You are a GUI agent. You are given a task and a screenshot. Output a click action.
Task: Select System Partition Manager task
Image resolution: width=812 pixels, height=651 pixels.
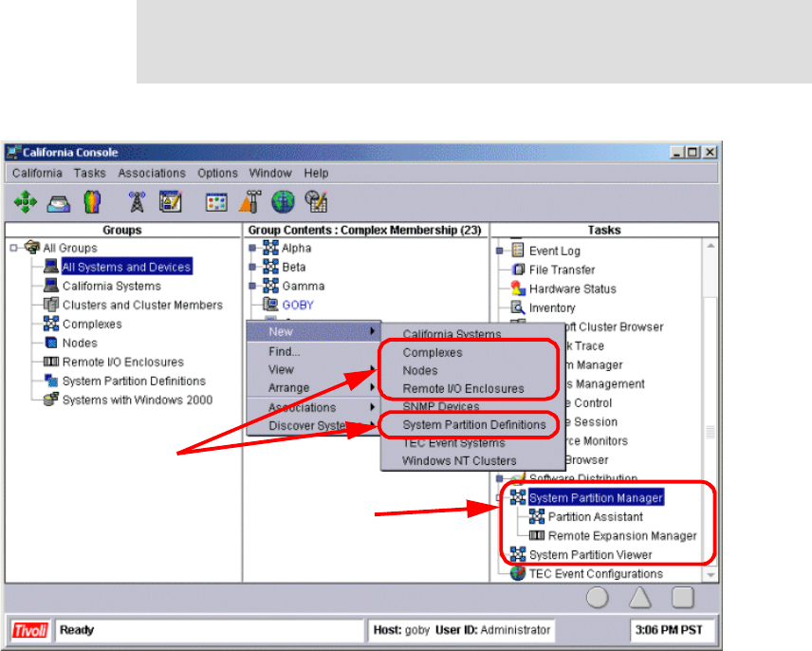[x=596, y=497]
